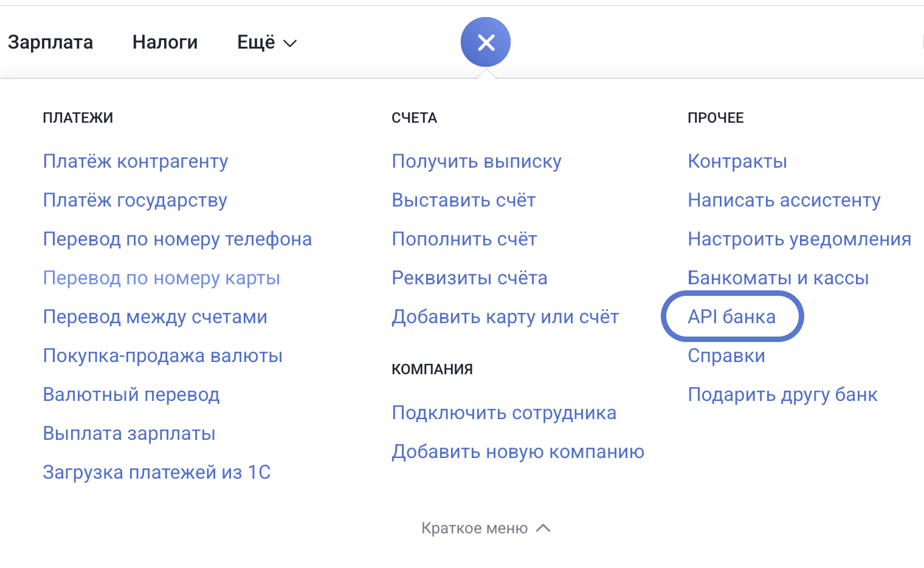Open Получить выписку

tap(477, 161)
